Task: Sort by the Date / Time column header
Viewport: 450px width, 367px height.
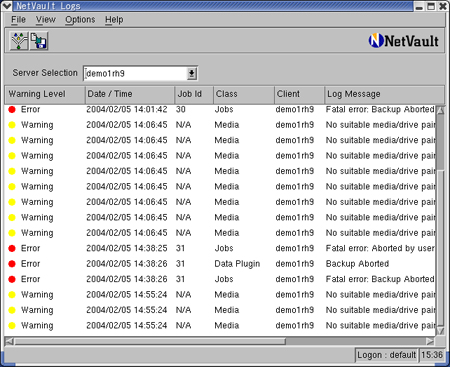Action: coord(130,94)
